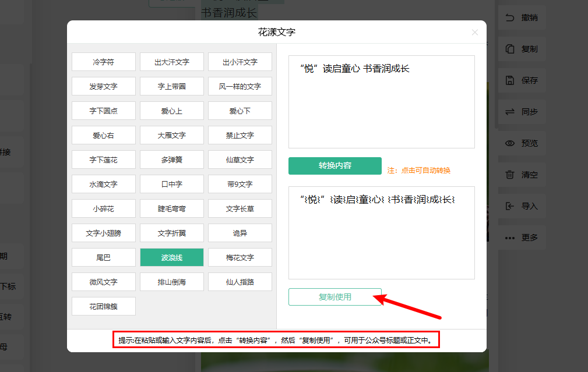588x372 pixels.
Task: Click the 撤销 undo icon
Action: point(510,17)
